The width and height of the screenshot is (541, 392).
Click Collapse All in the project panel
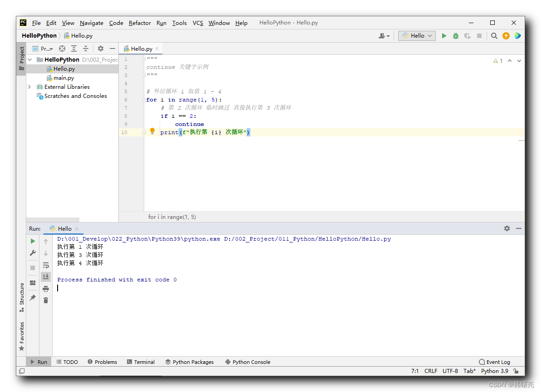coord(86,48)
